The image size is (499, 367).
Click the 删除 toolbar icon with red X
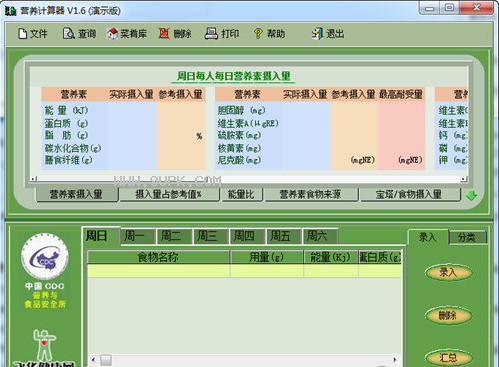164,34
